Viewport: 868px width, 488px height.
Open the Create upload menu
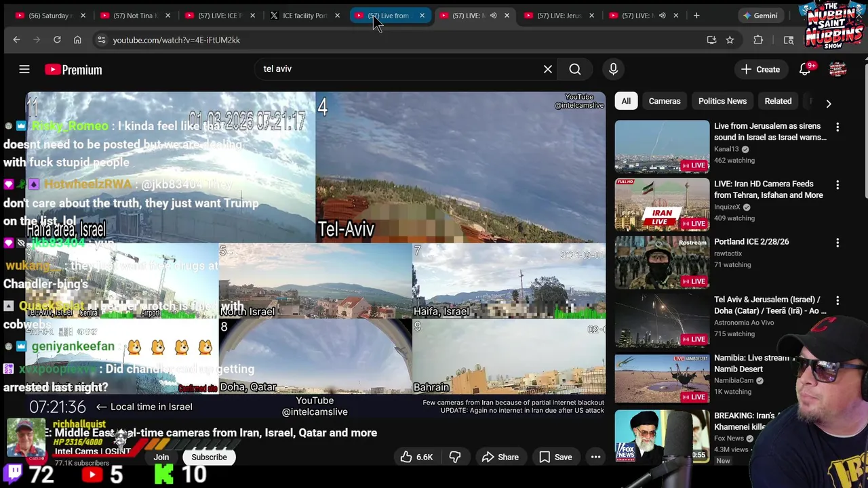point(761,69)
